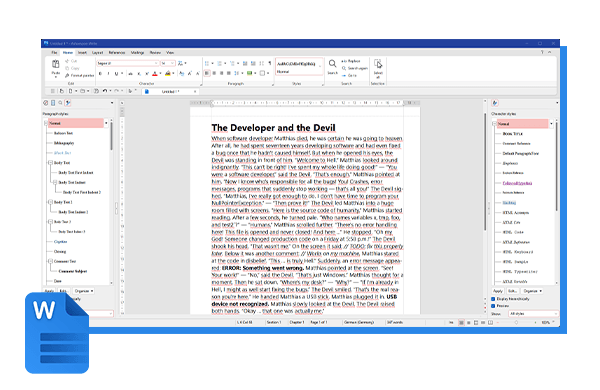Click the help question mark icon
The height and width of the screenshot is (390, 600).
tap(542, 52)
